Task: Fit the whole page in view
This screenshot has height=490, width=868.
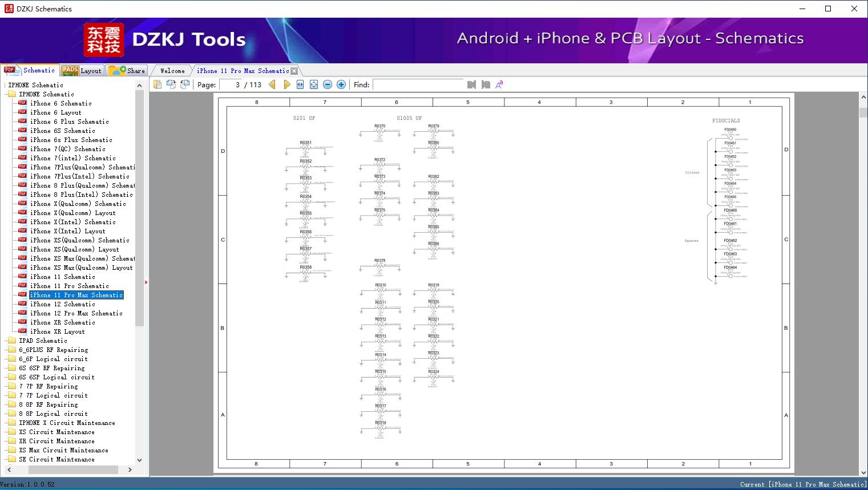Action: click(x=314, y=84)
